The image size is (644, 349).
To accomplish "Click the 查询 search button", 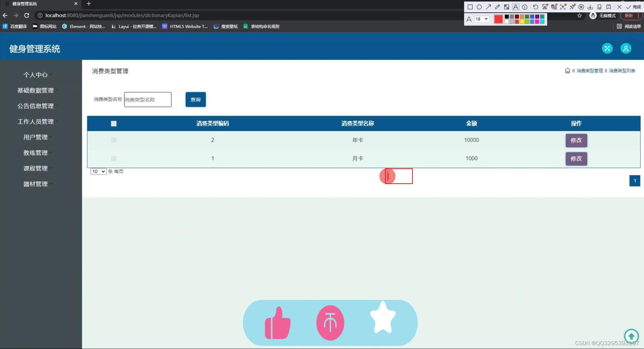I will tap(196, 100).
